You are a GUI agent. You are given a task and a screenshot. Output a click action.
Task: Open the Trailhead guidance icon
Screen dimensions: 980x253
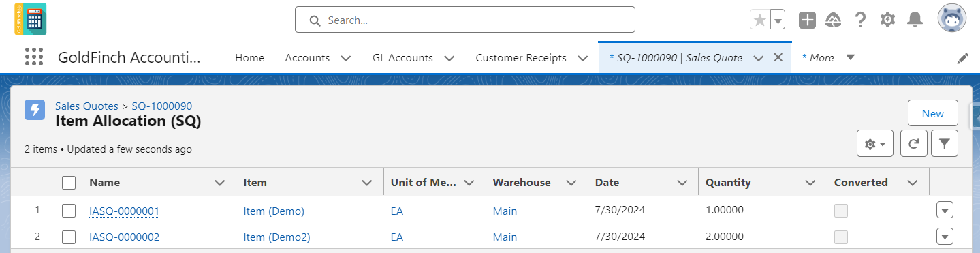[834, 20]
